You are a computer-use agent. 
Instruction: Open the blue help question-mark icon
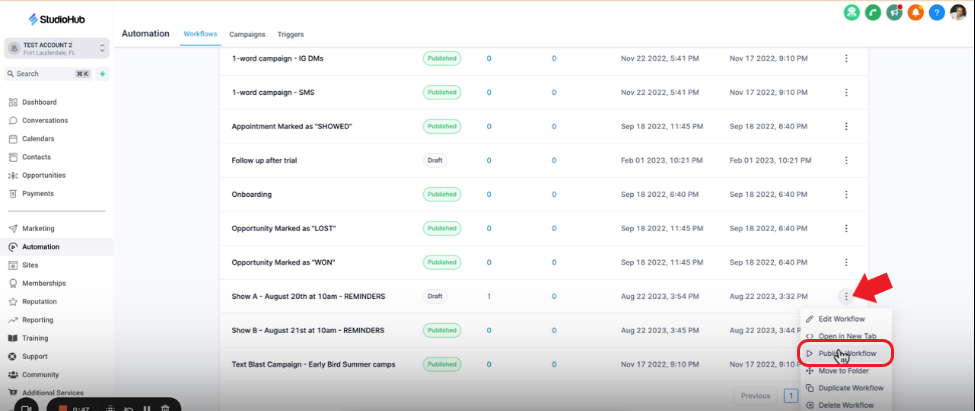937,12
